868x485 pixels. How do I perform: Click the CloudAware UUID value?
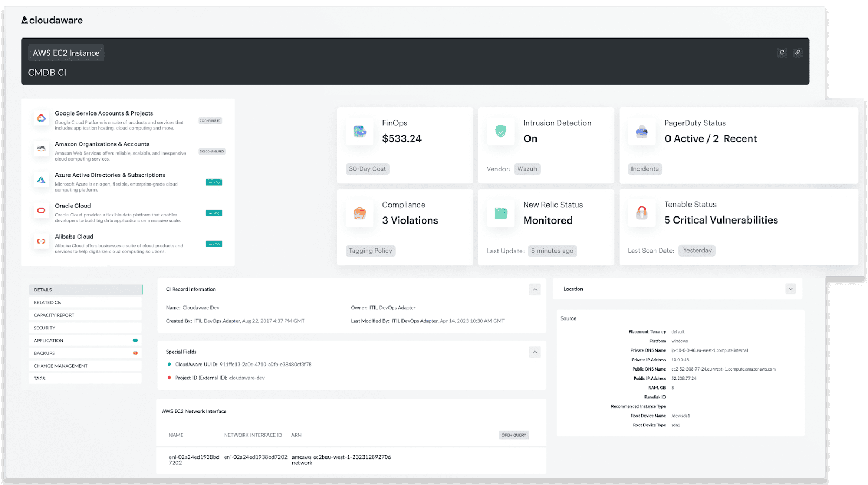(x=265, y=365)
